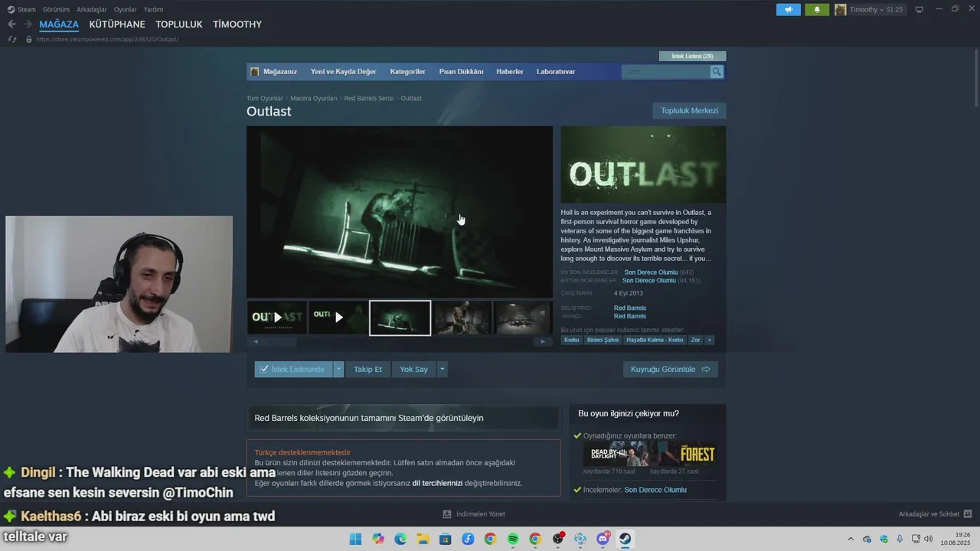Open İstek Listesi (29) button
Screen dimensions: 980x551
click(692, 57)
